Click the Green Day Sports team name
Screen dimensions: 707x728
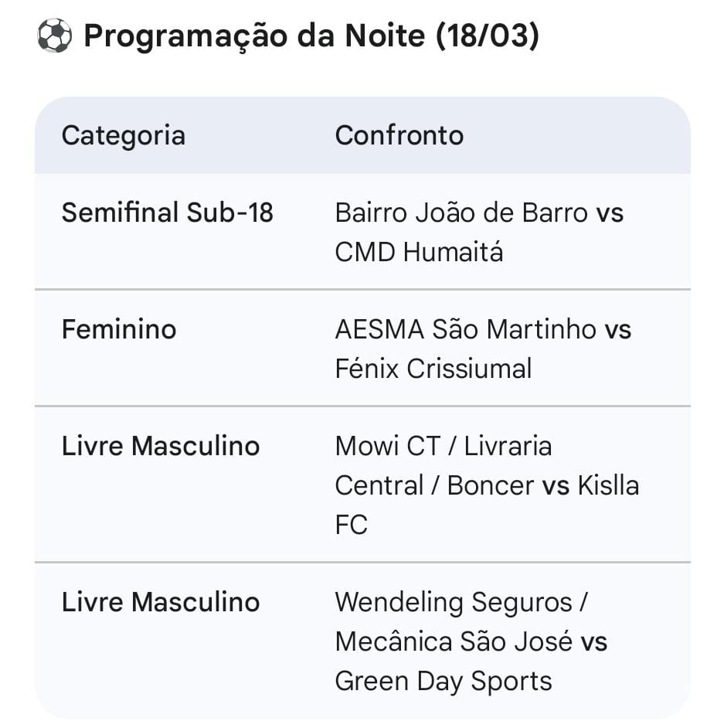tap(444, 681)
